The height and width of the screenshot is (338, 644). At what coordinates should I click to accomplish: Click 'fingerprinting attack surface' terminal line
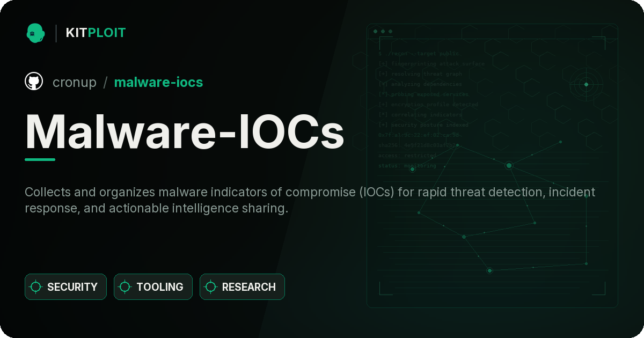(x=431, y=64)
